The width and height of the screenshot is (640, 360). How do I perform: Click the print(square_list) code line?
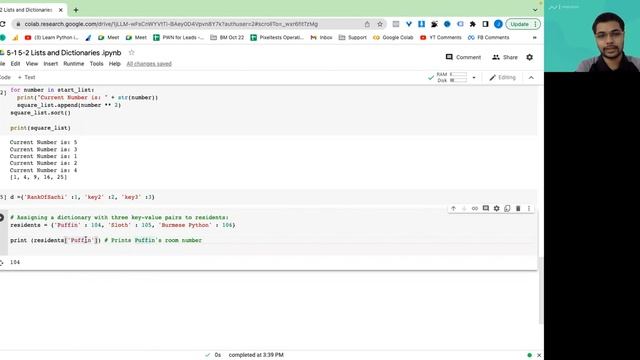(40, 128)
